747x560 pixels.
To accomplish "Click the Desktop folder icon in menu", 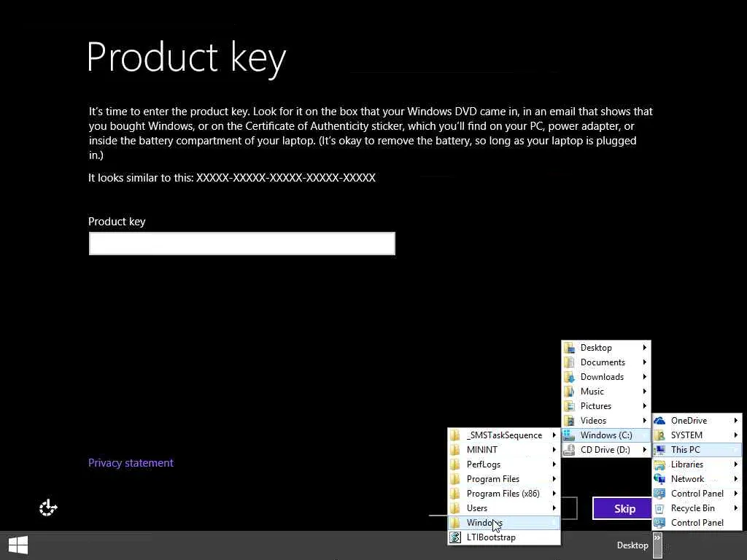I will click(569, 348).
